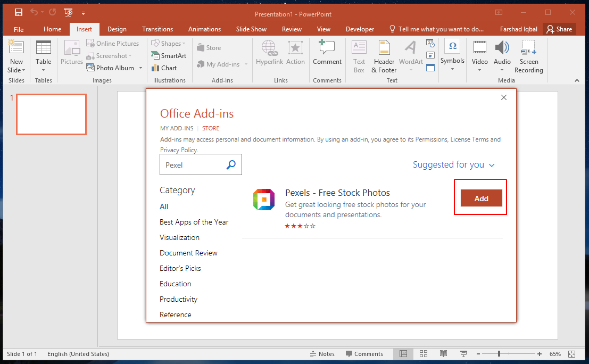The image size is (589, 364).
Task: Collapse the ribbon using the chevron
Action: click(577, 80)
